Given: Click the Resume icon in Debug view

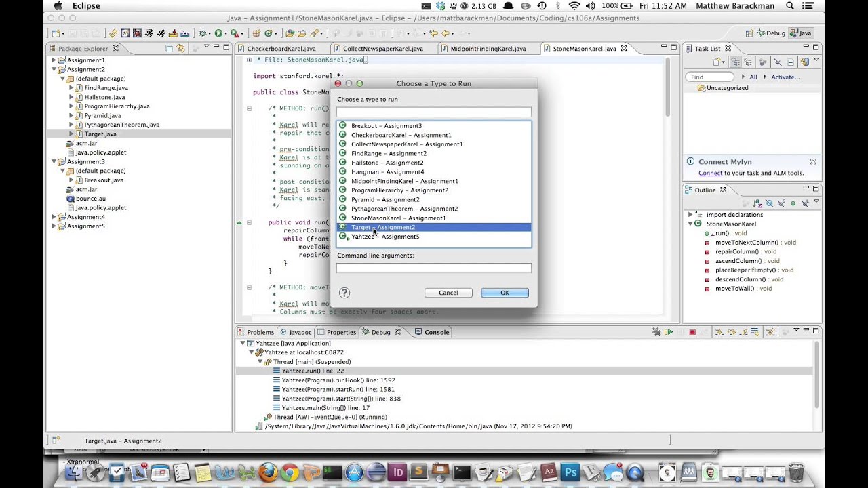Looking at the screenshot, I should coord(669,332).
